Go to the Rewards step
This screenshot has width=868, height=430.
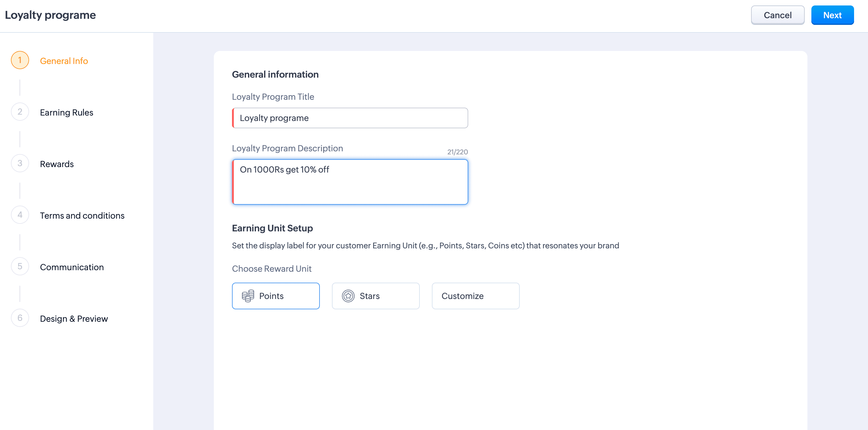click(57, 164)
